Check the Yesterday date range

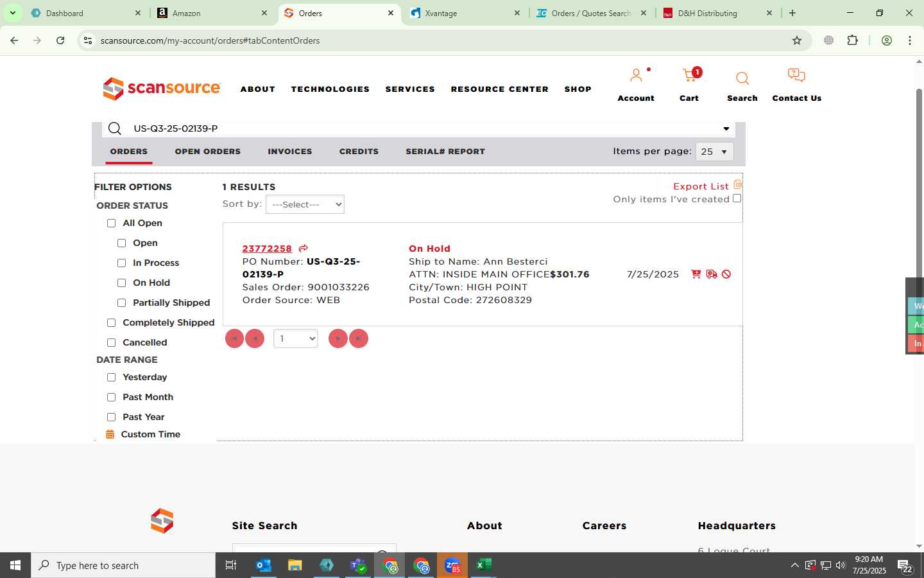click(111, 378)
